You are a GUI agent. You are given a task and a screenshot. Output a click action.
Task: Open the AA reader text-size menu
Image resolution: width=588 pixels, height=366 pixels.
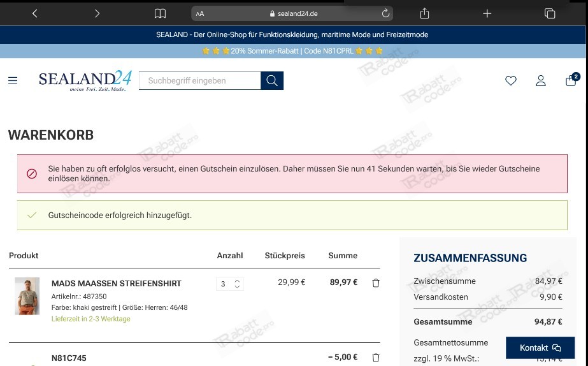pos(200,14)
